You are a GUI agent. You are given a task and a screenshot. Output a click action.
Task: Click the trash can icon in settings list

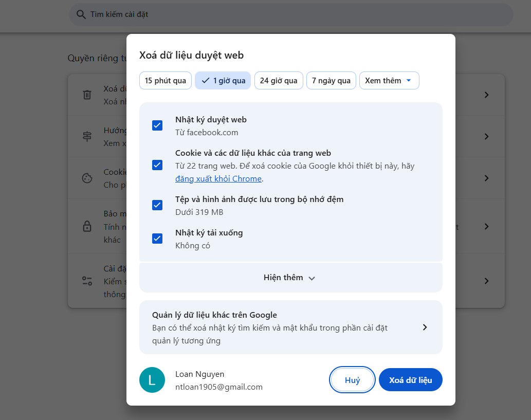point(87,95)
